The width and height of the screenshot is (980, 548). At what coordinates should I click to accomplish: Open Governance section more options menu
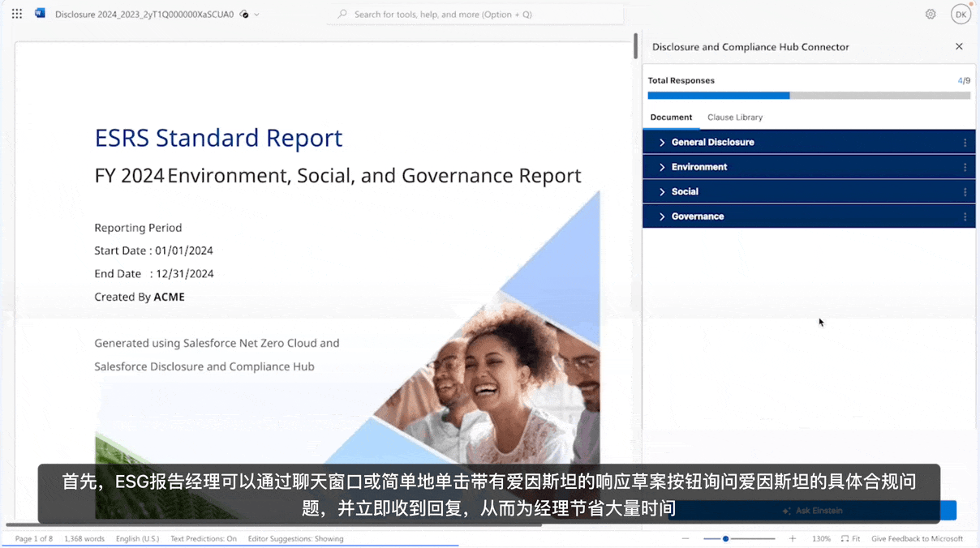pos(965,216)
